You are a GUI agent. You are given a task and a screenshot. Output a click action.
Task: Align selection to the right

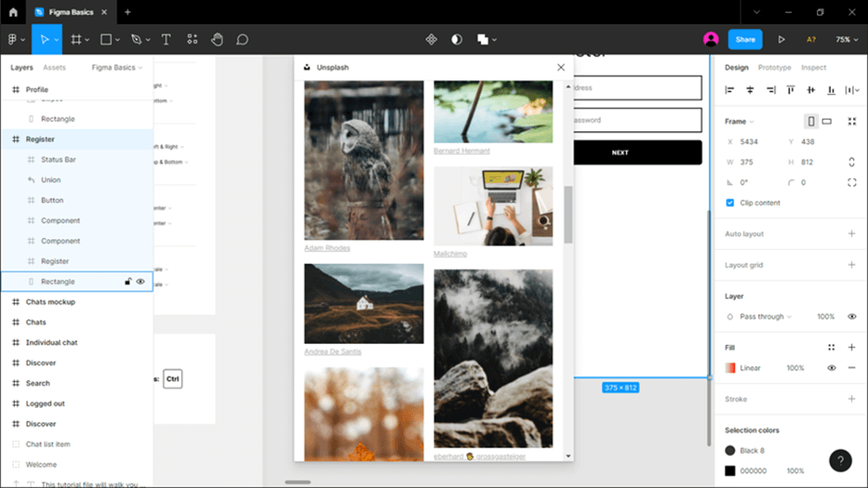770,89
